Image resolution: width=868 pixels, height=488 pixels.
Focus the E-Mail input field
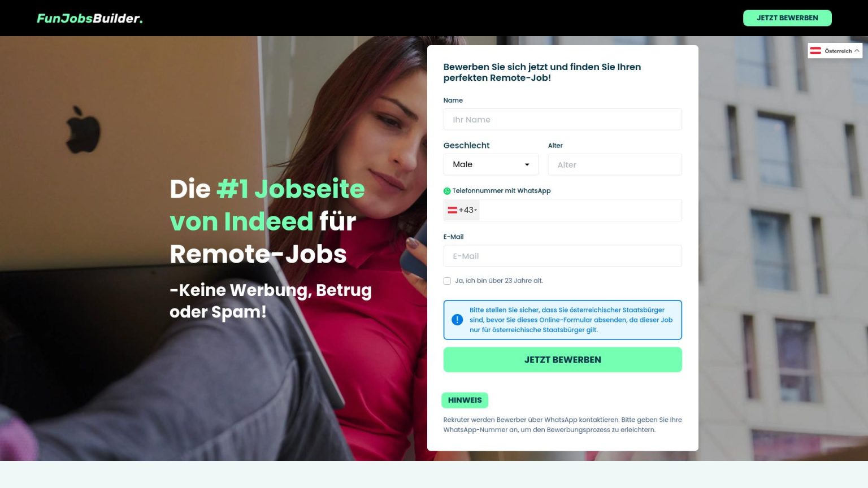click(563, 256)
